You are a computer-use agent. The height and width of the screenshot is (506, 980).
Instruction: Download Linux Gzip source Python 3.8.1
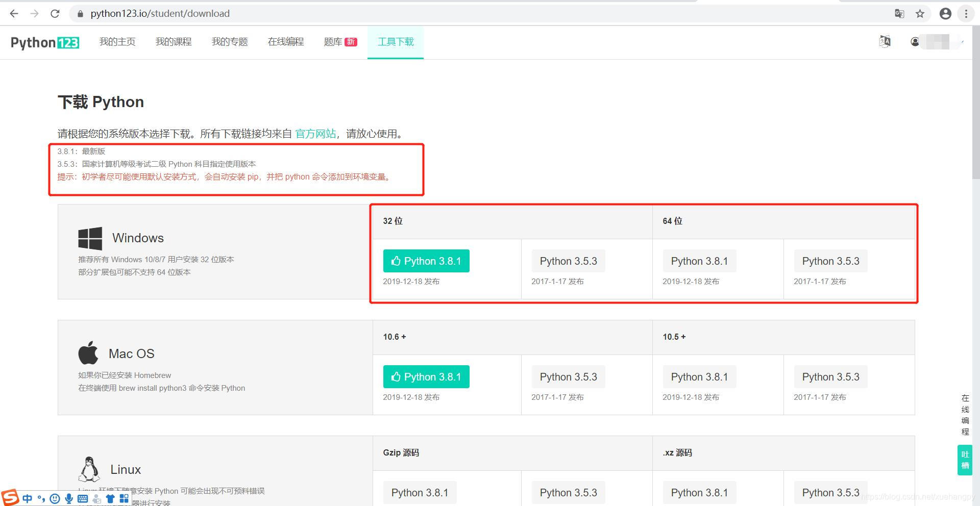420,493
